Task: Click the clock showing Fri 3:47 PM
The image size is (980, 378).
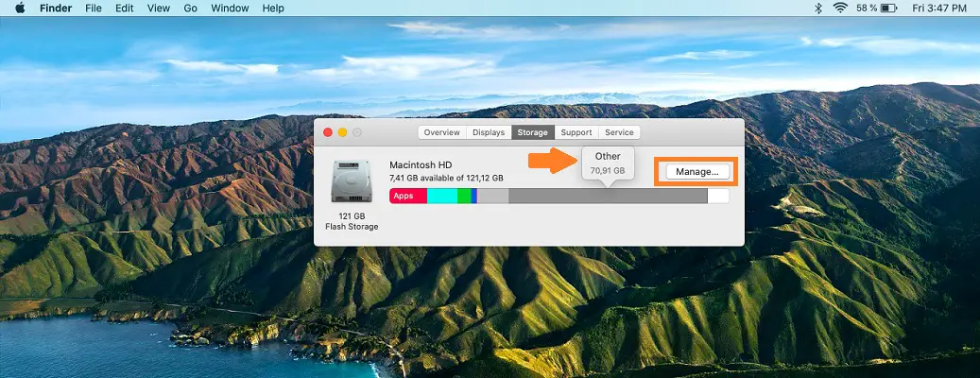Action: point(941,9)
